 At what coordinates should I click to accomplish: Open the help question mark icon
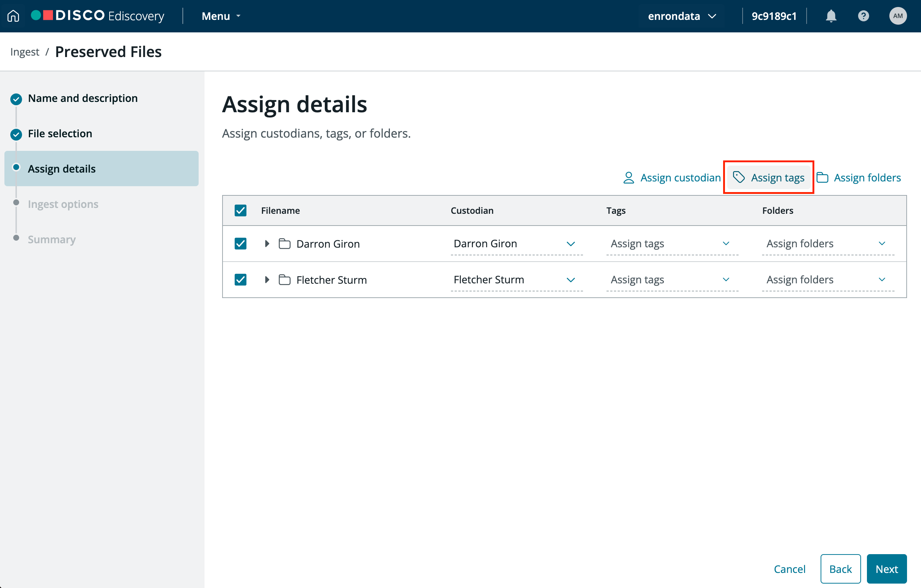[863, 16]
